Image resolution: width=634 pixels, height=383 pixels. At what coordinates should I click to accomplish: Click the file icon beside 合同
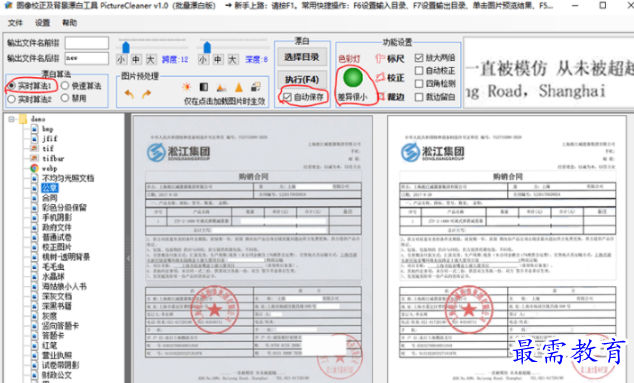tap(35, 198)
